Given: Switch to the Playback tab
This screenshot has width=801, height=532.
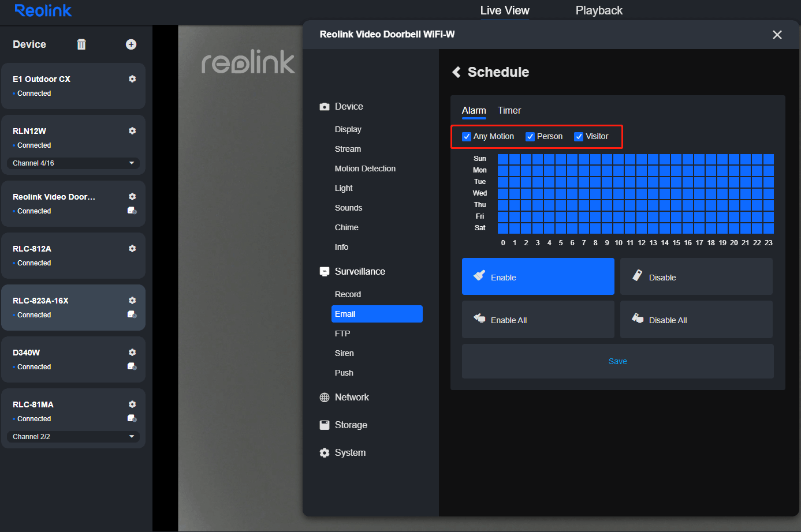Looking at the screenshot, I should [x=599, y=10].
